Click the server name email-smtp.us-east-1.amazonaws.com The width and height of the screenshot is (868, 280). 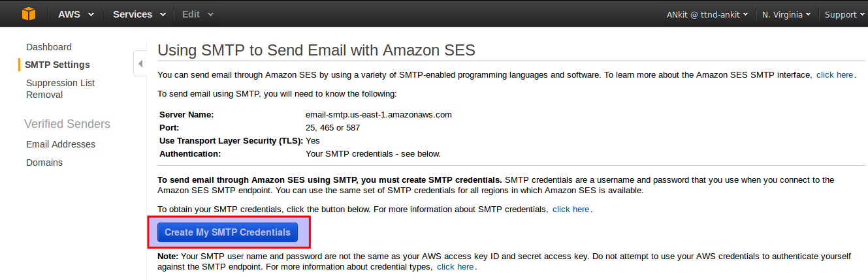(x=379, y=115)
